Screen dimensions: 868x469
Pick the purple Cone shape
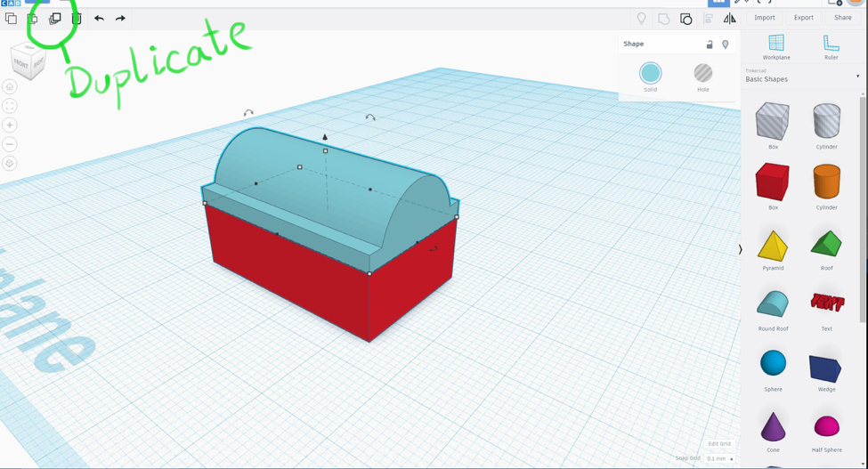pos(773,426)
